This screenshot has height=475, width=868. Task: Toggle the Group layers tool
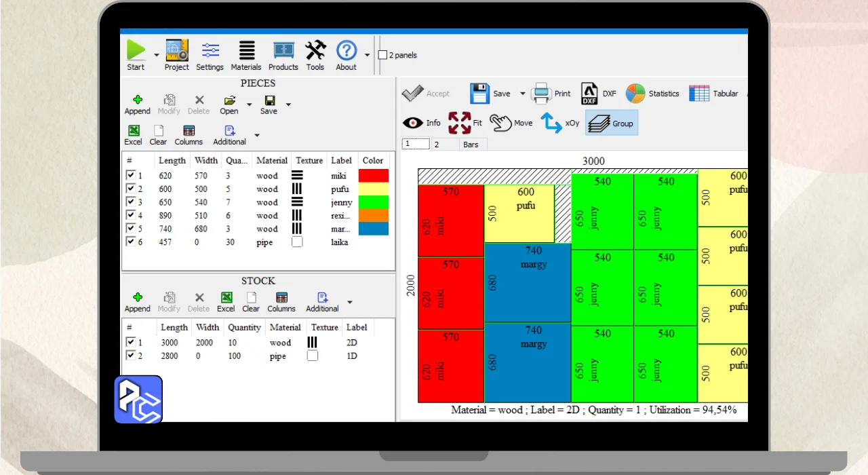[x=612, y=123]
